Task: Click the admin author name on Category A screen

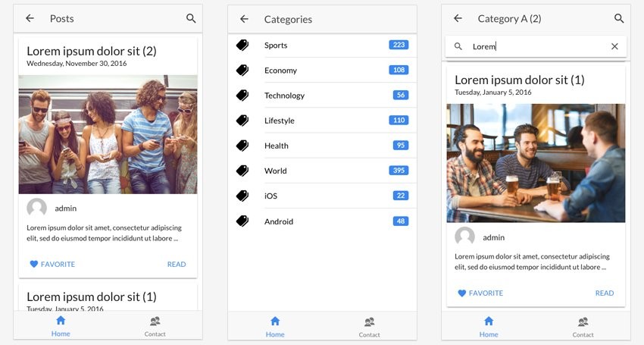Action: click(x=494, y=237)
